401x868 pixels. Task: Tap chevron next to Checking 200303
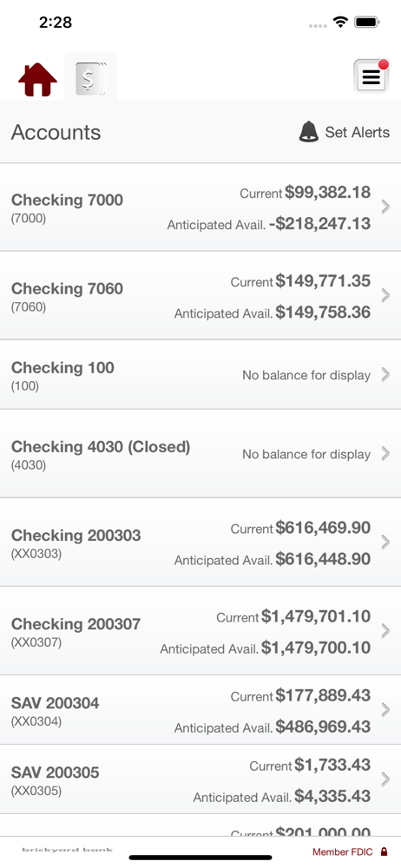386,542
